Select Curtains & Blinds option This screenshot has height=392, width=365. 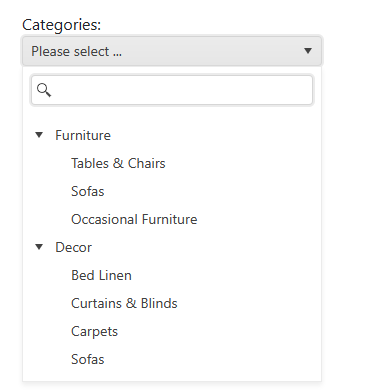coord(124,303)
